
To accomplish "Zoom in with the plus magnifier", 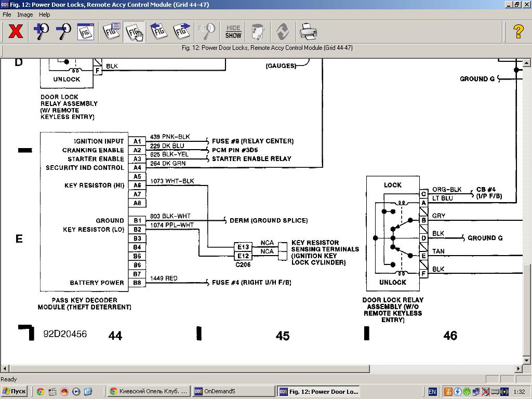I will point(41,32).
